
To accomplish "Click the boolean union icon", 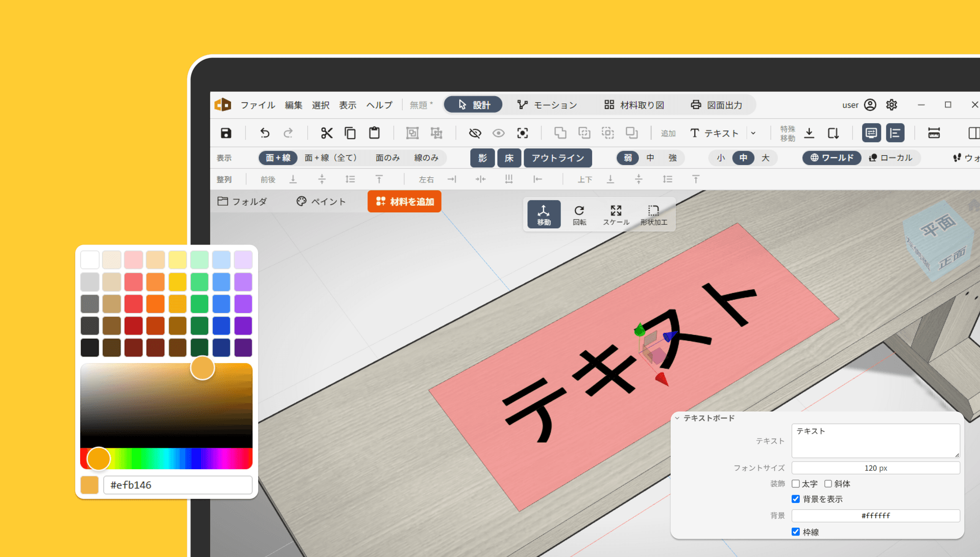I will [x=560, y=133].
